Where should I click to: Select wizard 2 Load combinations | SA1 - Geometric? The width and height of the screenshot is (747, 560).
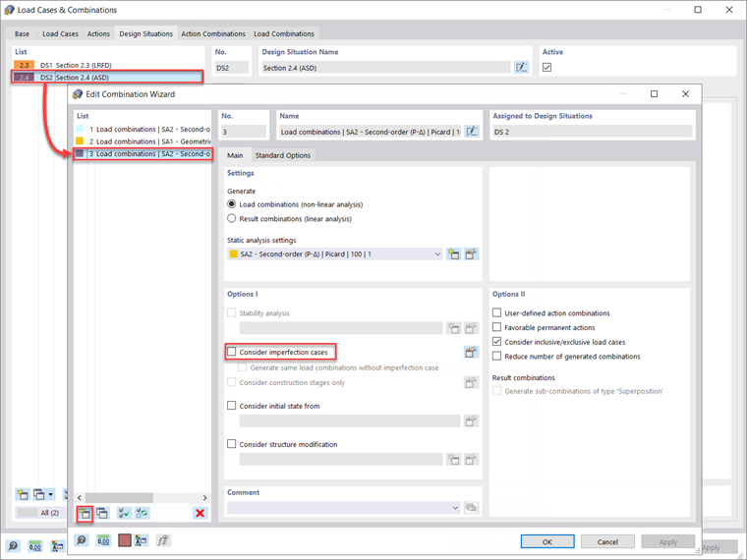pyautogui.click(x=143, y=141)
